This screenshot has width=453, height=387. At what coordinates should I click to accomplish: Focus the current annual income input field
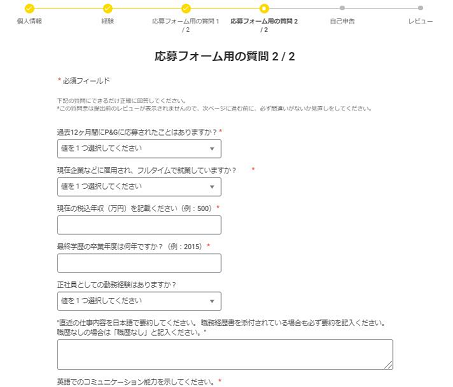click(x=139, y=225)
